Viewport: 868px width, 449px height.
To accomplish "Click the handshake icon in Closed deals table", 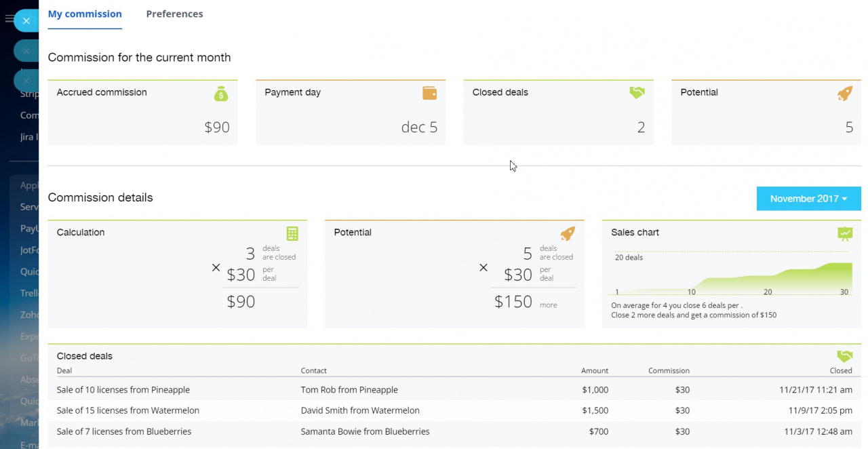I will (844, 356).
